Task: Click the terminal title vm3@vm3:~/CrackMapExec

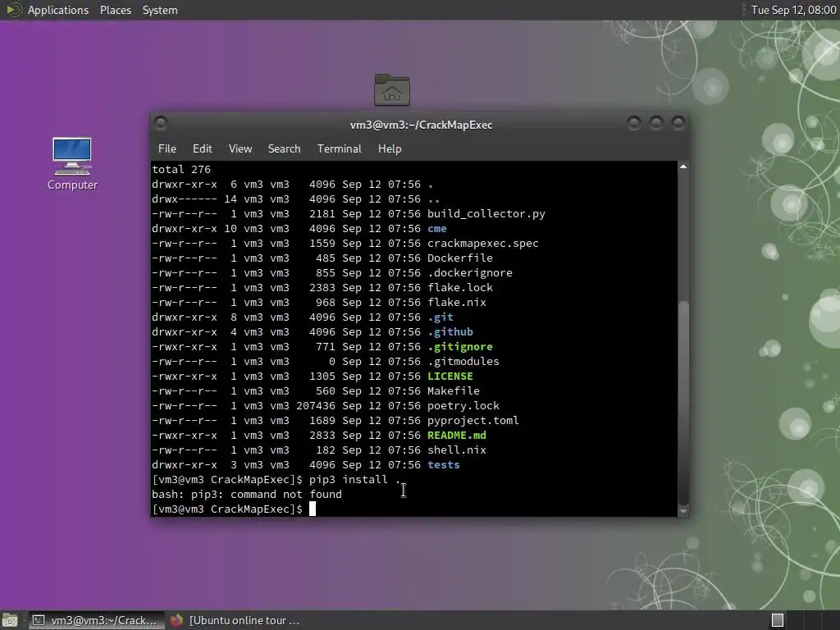Action: (421, 125)
